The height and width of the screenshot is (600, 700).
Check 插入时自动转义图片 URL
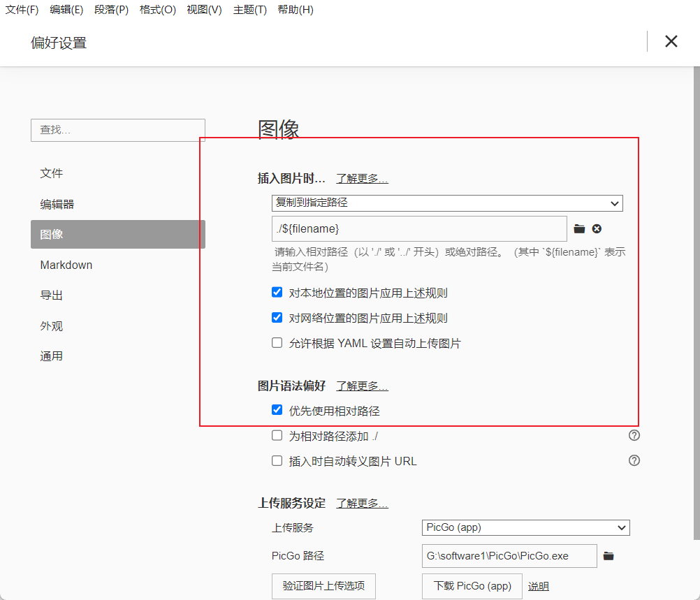[x=277, y=460]
